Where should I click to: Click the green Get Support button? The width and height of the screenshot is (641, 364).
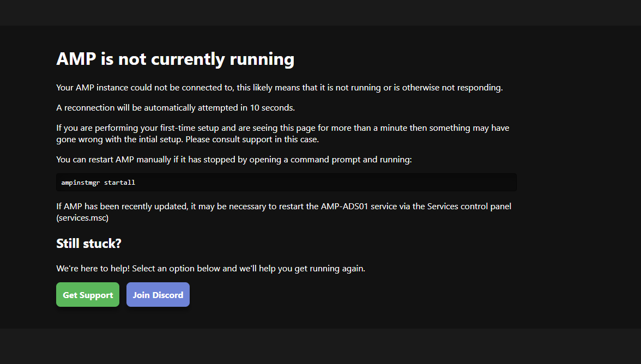click(x=87, y=295)
